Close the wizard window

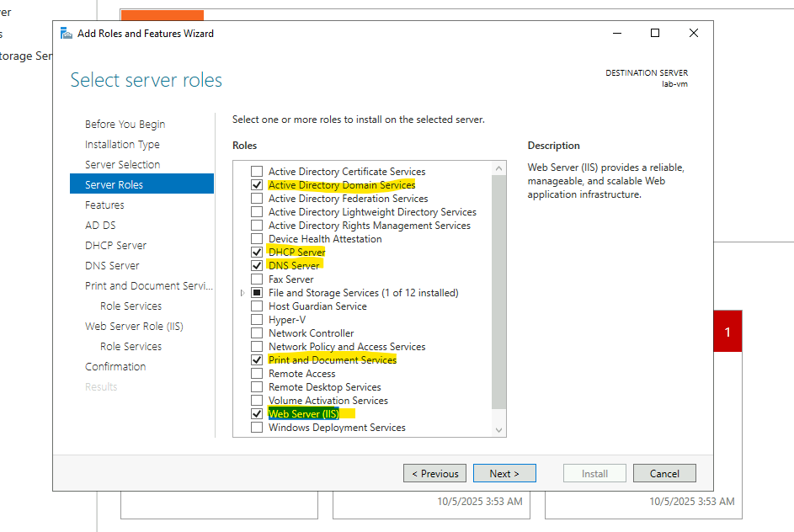pos(694,34)
